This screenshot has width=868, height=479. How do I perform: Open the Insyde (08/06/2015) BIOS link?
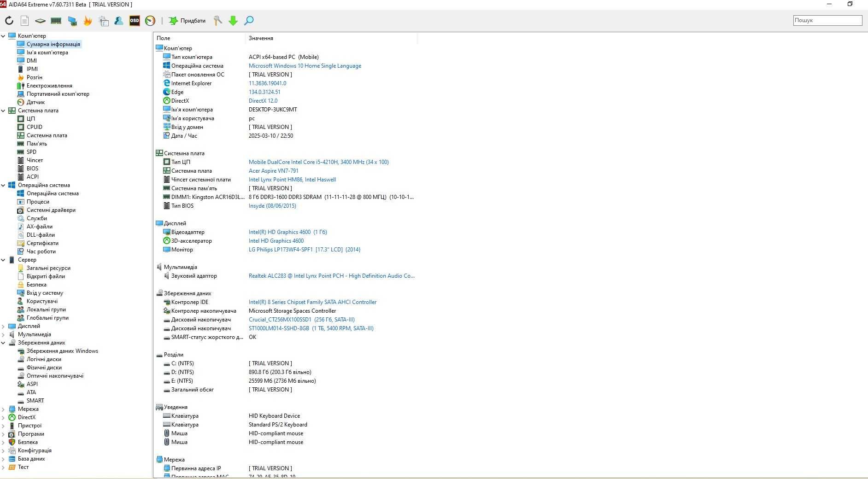tap(272, 206)
